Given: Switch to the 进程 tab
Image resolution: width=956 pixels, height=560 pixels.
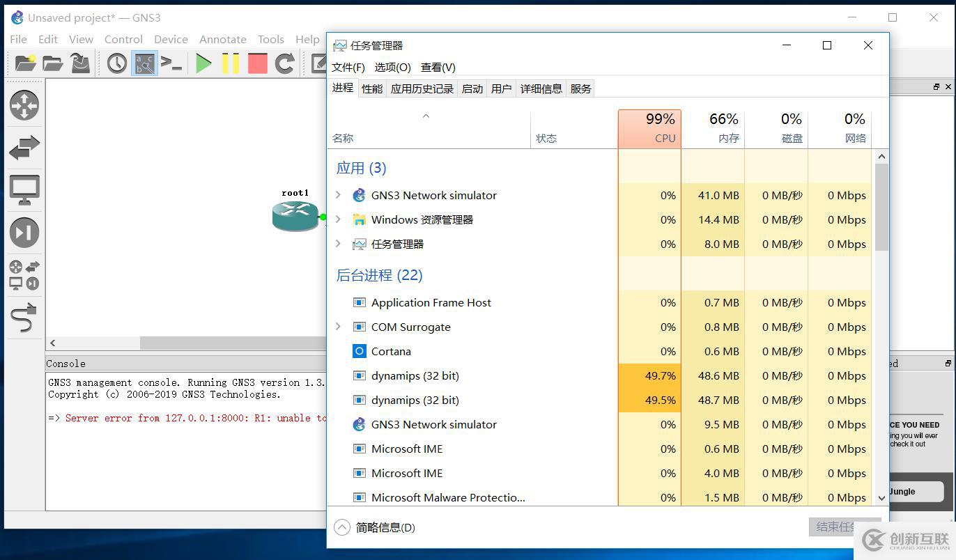Looking at the screenshot, I should [x=343, y=88].
